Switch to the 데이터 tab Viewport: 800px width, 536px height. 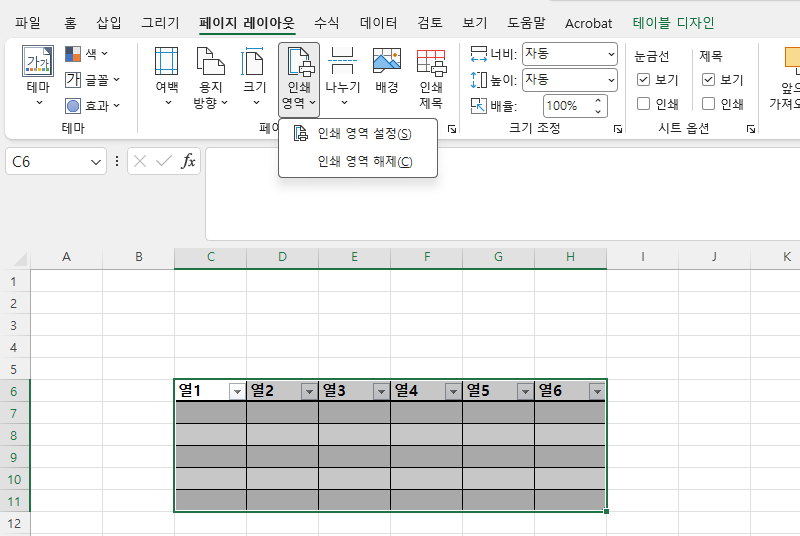(x=379, y=22)
